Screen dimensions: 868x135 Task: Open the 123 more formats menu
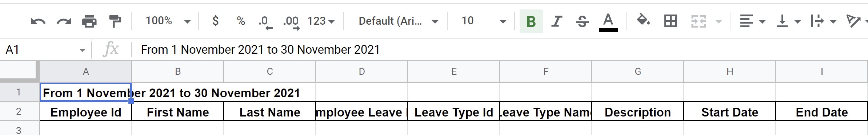point(321,21)
